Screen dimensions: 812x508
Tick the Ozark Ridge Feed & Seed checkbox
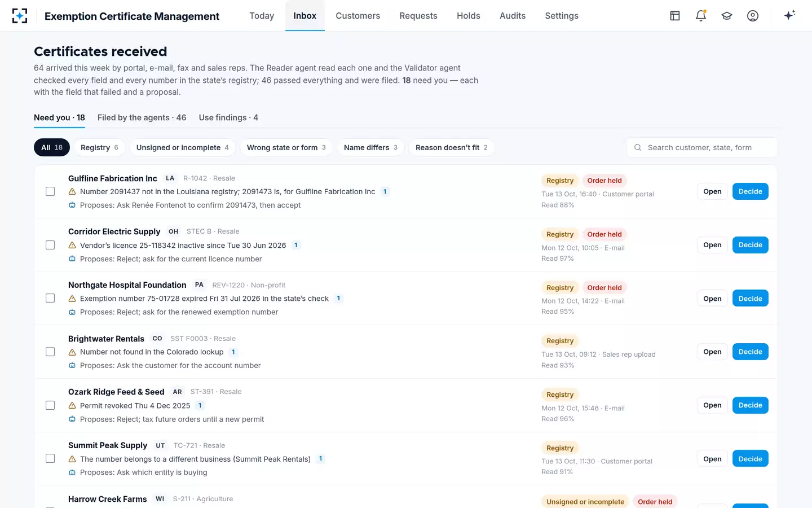point(50,405)
